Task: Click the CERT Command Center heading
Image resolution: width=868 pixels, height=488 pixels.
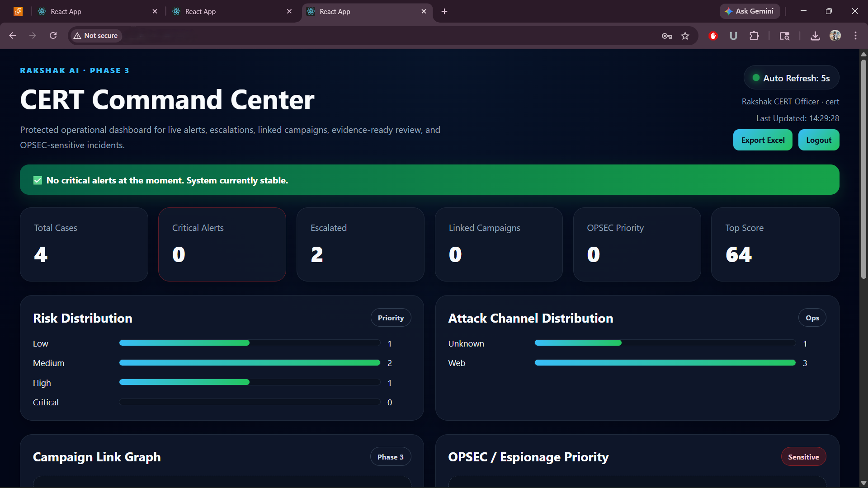Action: click(x=167, y=99)
